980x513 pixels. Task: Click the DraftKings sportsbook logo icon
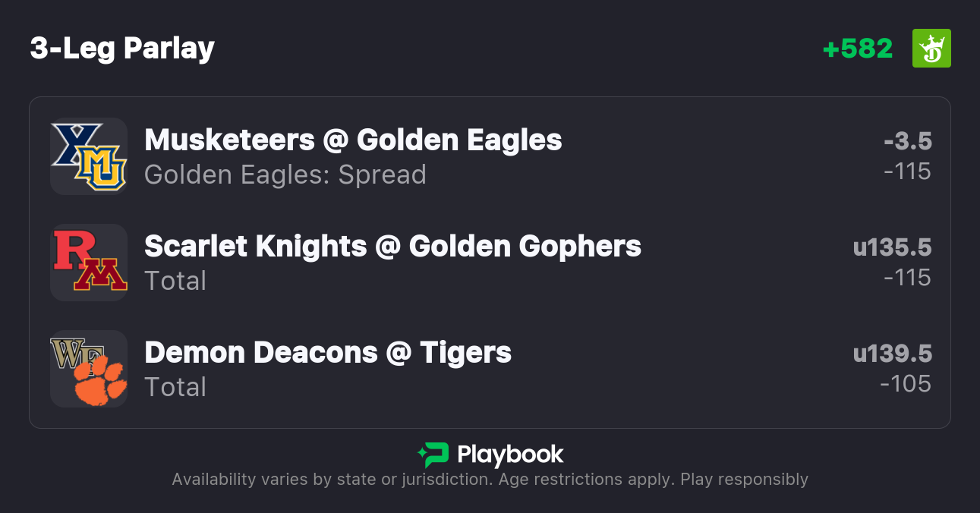coord(931,49)
